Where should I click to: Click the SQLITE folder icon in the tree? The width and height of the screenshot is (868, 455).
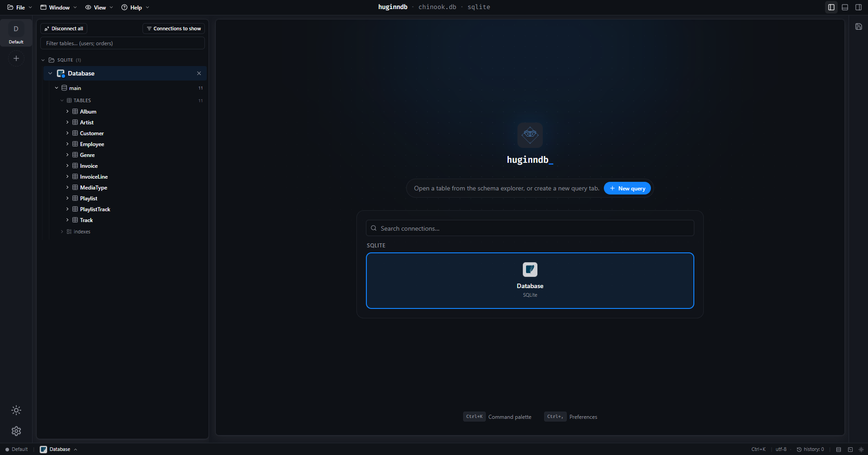[x=52, y=60]
